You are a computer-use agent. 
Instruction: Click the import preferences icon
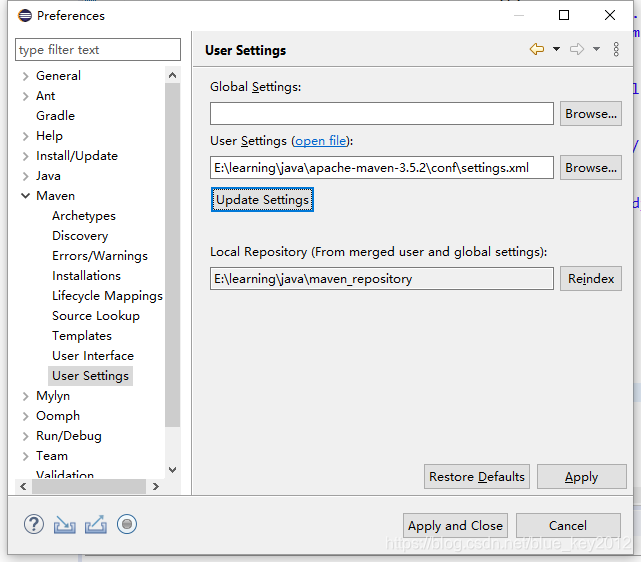tap(65, 524)
